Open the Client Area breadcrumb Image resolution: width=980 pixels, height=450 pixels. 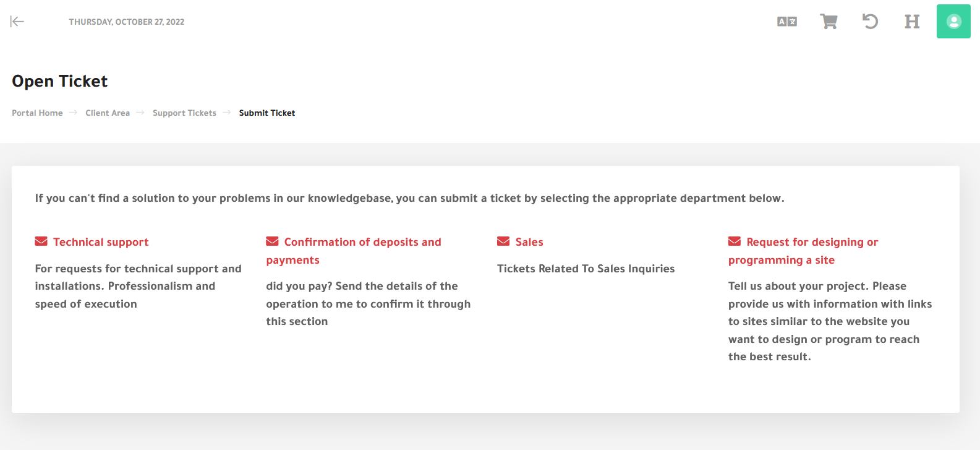click(108, 113)
